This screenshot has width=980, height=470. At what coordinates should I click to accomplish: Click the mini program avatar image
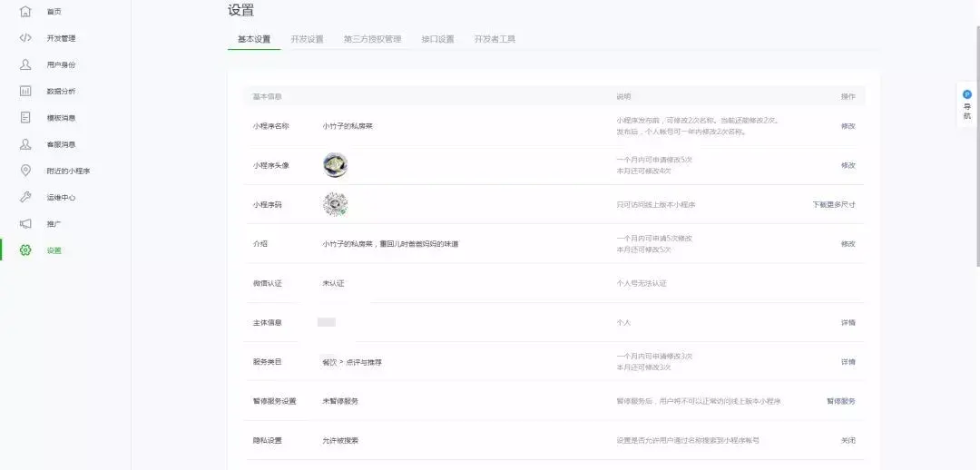[x=336, y=165]
